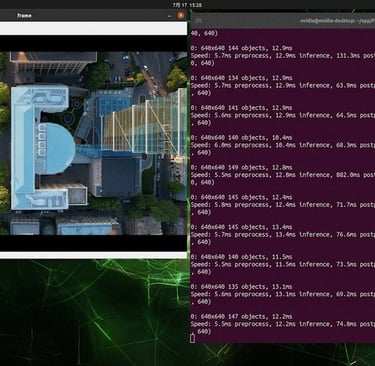Click the line reading 144 objects, 12.9ms
375x366 pixels.
[x=242, y=48]
